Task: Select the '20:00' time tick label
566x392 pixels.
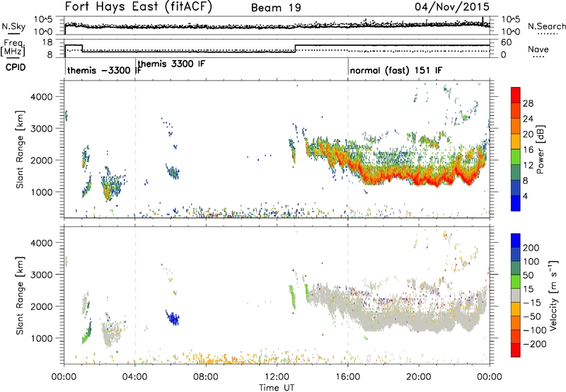Action: tap(418, 377)
